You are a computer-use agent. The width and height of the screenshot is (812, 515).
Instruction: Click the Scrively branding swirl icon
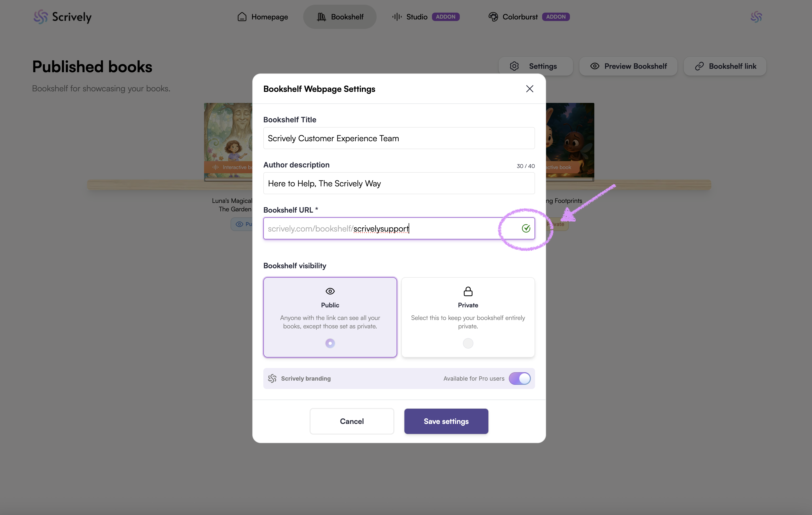tap(272, 378)
